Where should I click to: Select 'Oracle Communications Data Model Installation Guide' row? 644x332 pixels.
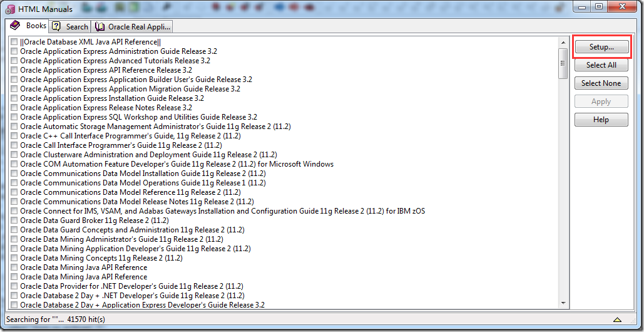pyautogui.click(x=143, y=174)
